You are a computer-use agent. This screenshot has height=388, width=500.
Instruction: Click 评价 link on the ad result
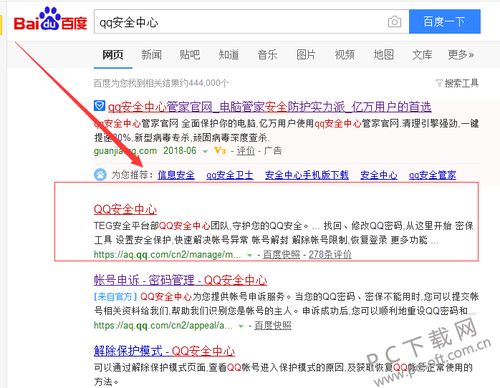pyautogui.click(x=246, y=151)
